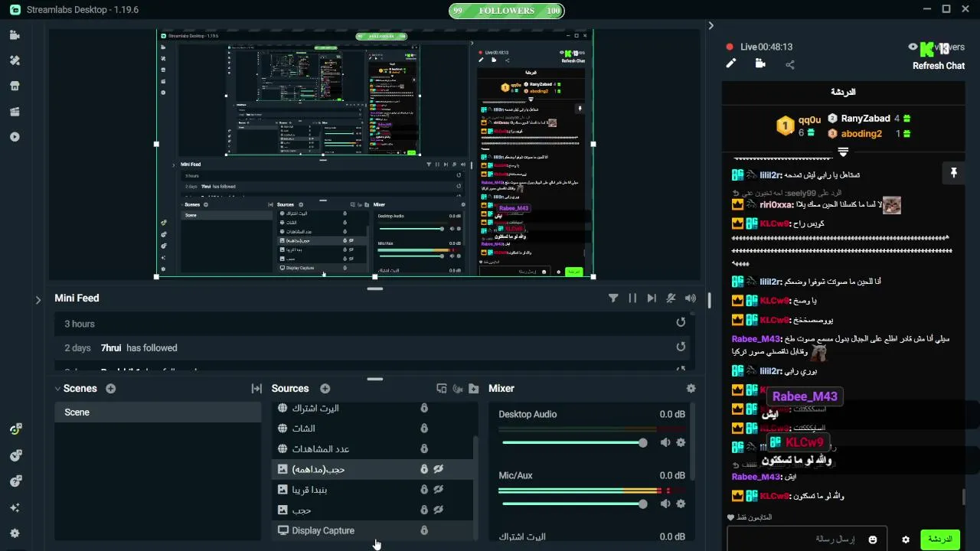Image resolution: width=980 pixels, height=551 pixels.
Task: Open the Editor tab in left sidebar
Action: click(x=15, y=35)
